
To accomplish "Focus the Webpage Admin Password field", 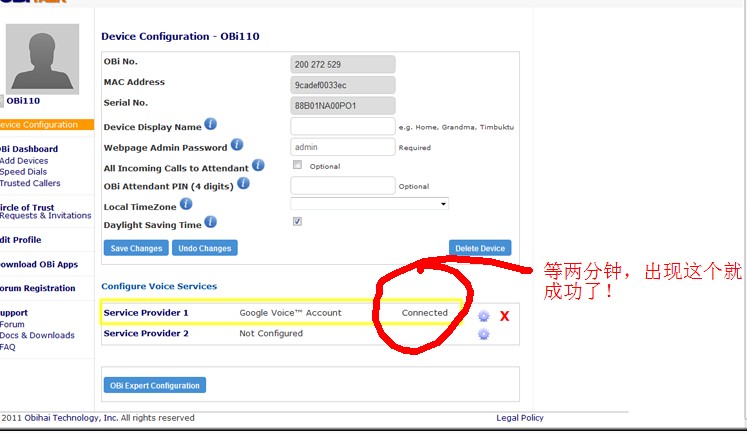I will click(x=343, y=147).
